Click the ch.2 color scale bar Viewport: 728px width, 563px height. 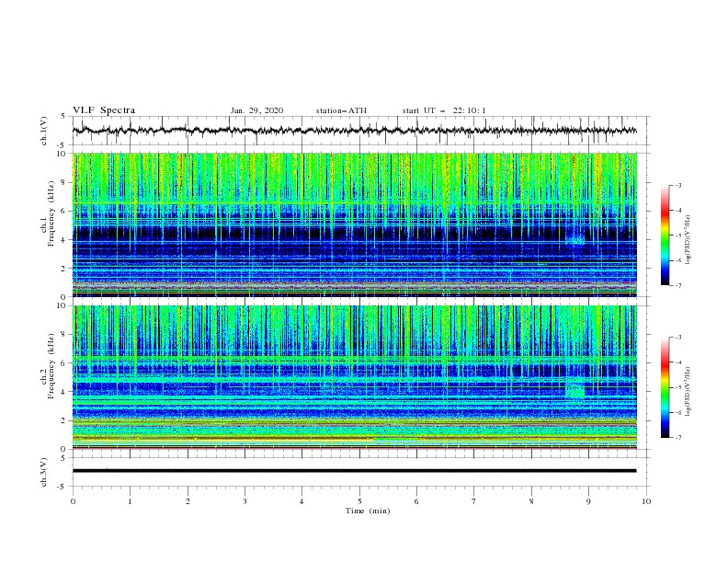tap(665, 387)
